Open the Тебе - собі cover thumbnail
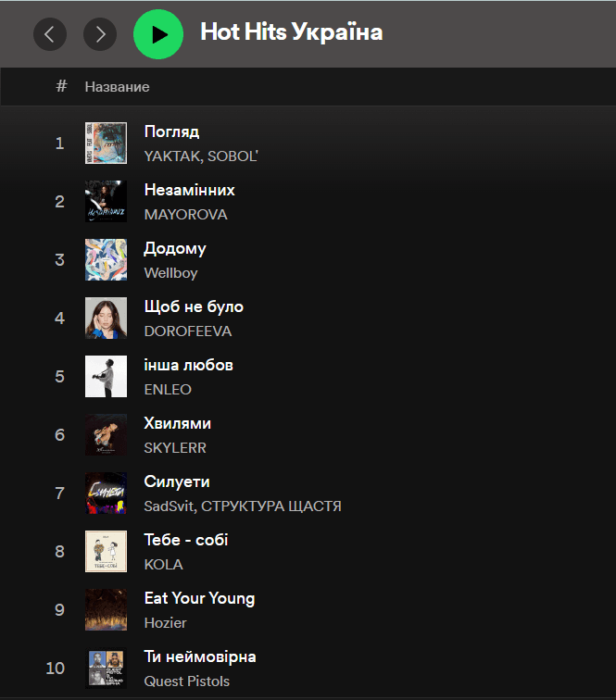 coord(106,552)
